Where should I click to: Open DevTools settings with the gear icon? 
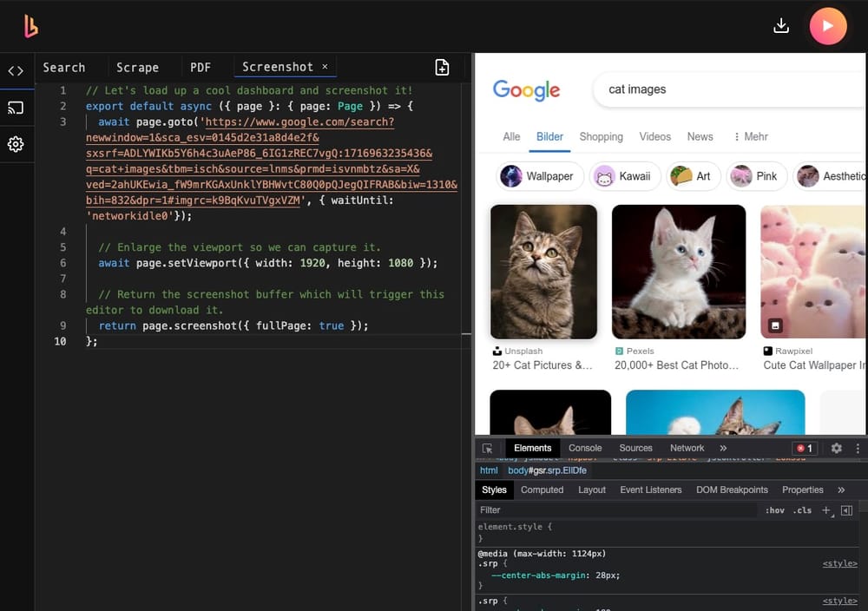pos(835,448)
